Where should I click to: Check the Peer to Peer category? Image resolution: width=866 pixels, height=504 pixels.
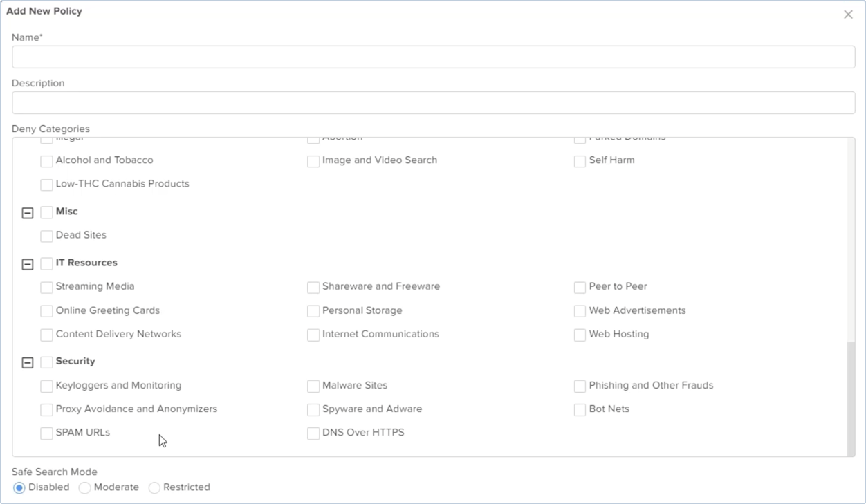click(580, 286)
